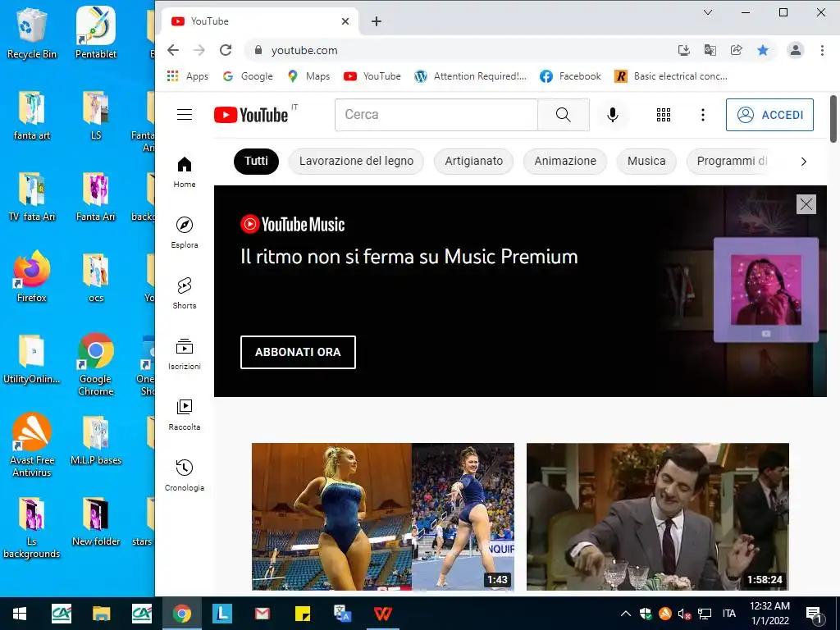840x630 pixels.
Task: Click the translate page icon
Action: [710, 50]
